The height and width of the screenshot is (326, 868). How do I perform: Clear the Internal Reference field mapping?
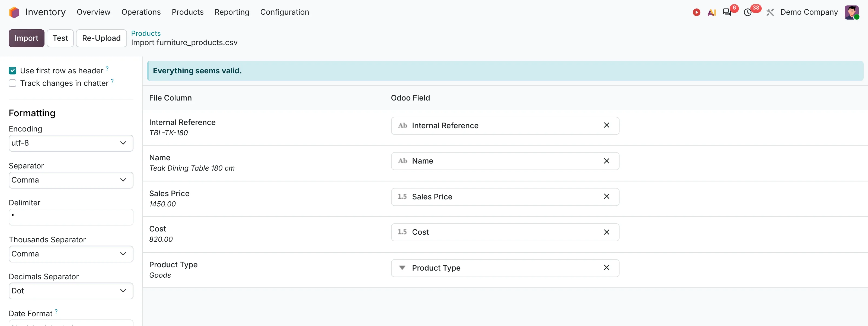[x=606, y=125]
